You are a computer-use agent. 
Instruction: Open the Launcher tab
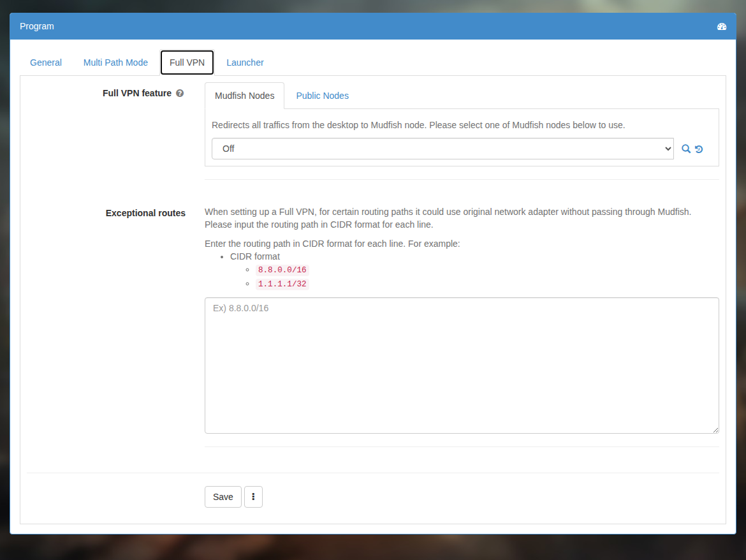click(245, 63)
